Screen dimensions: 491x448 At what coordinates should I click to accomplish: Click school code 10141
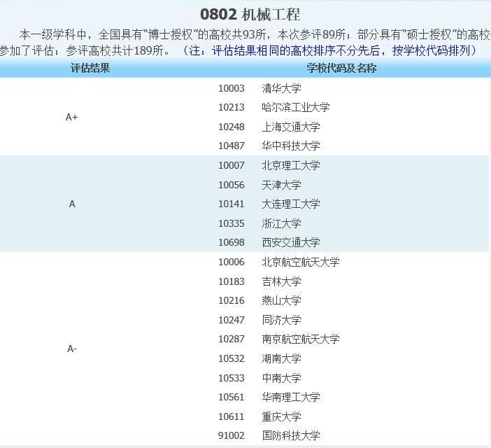point(231,204)
